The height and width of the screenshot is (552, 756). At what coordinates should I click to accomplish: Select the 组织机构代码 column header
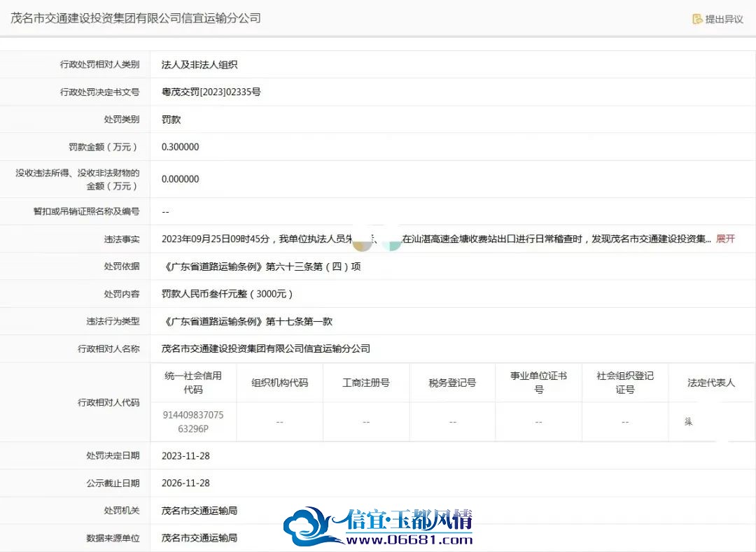[x=279, y=383]
